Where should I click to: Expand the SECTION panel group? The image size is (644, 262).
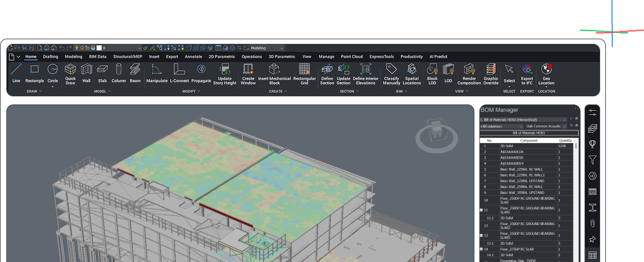point(350,91)
